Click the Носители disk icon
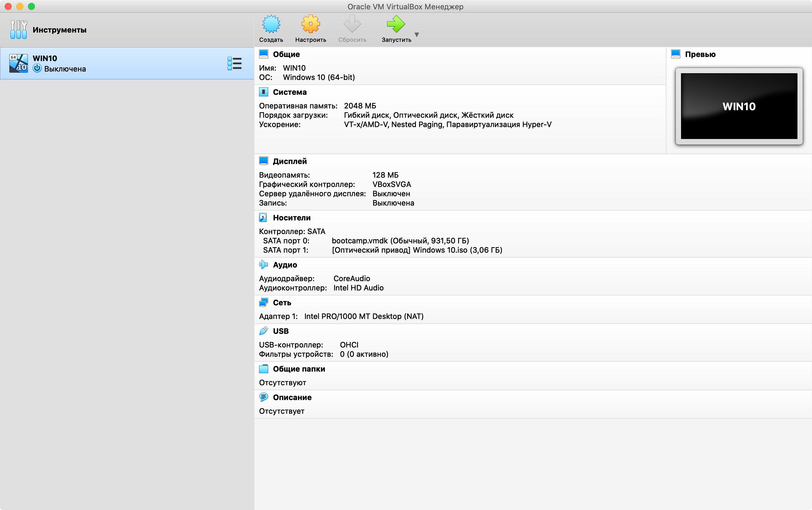812x510 pixels. click(263, 217)
